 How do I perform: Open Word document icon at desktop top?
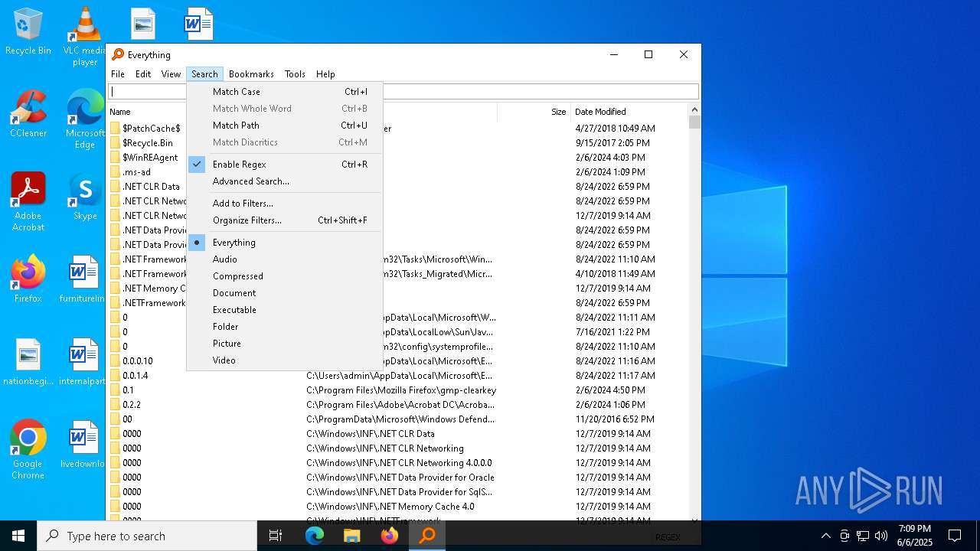point(199,24)
